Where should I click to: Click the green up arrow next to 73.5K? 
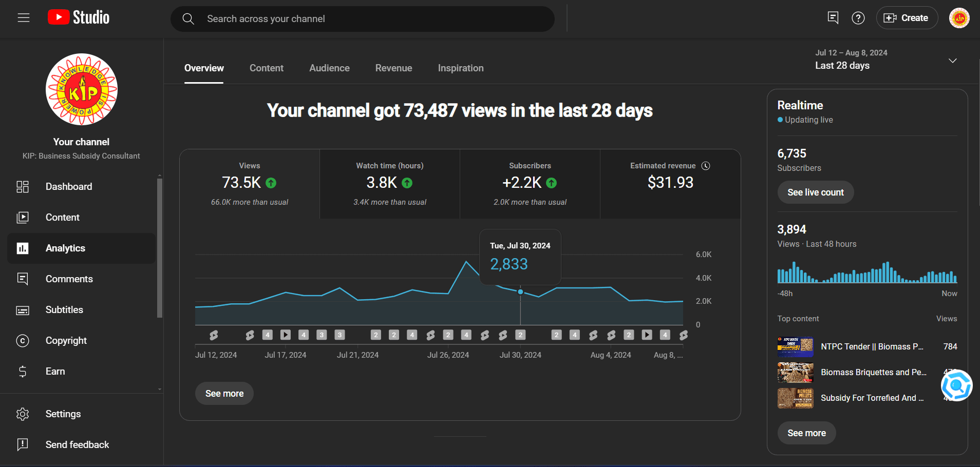pyautogui.click(x=271, y=183)
